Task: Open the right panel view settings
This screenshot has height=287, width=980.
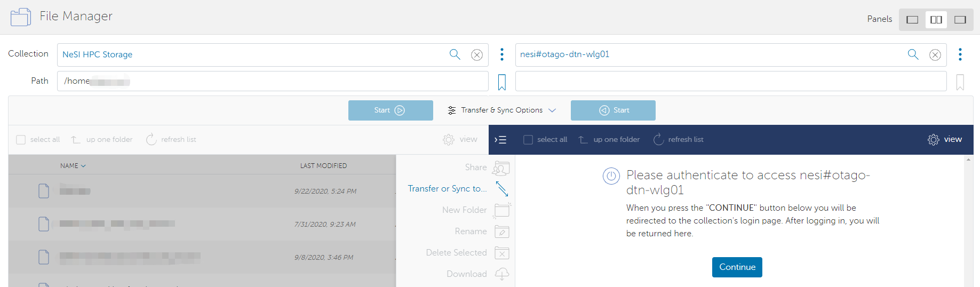Action: tap(945, 140)
